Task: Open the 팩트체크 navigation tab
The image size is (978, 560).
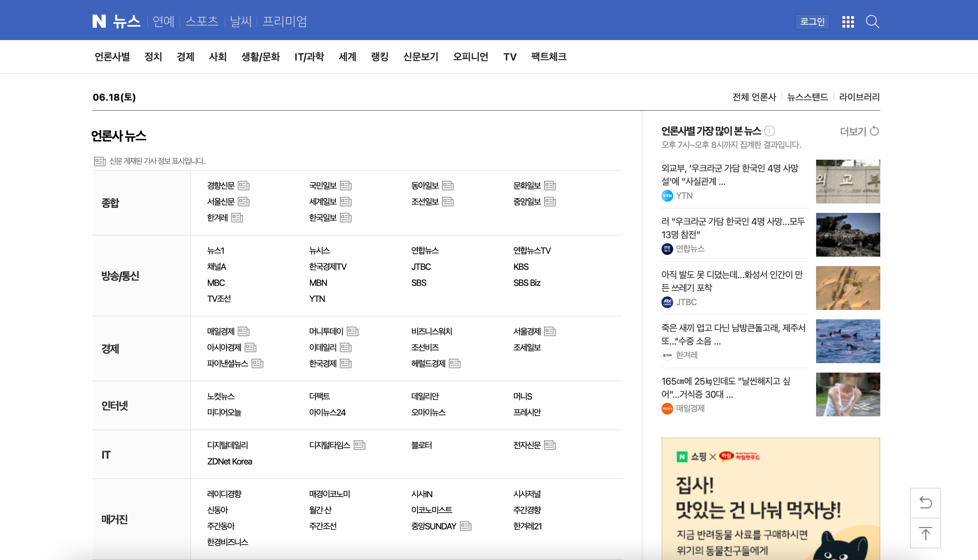Action: pos(548,57)
